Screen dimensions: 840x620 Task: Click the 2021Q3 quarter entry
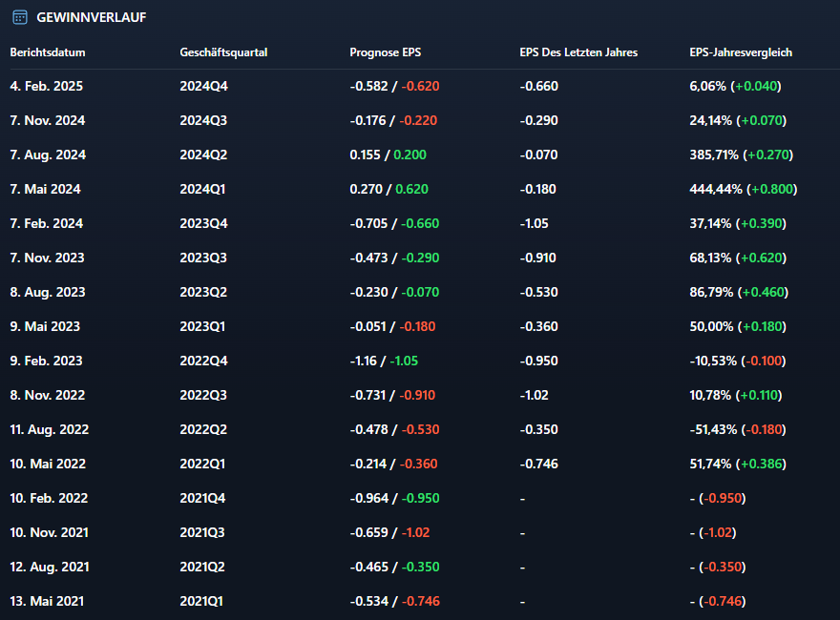coord(204,532)
